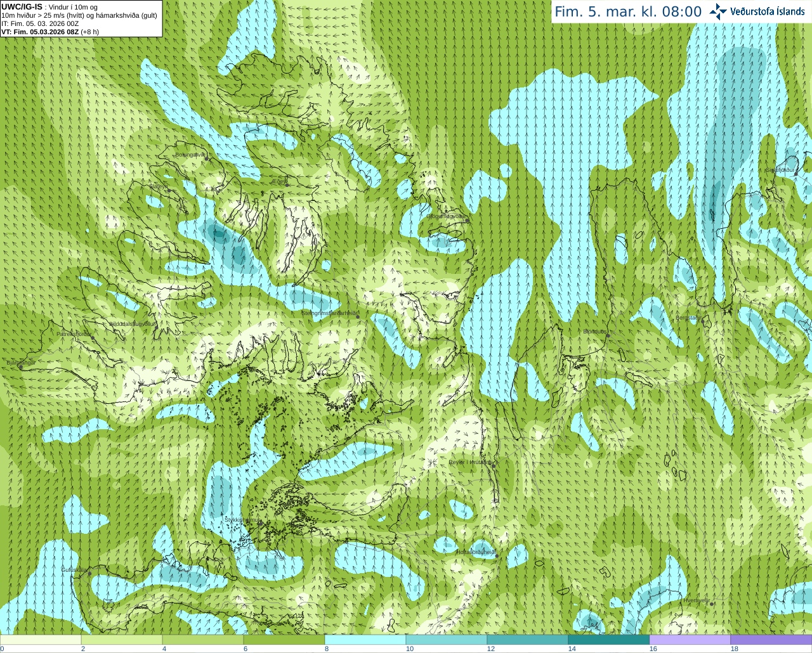
Task: Select the Holtavörðuheiði station label
Action: [x=476, y=552]
